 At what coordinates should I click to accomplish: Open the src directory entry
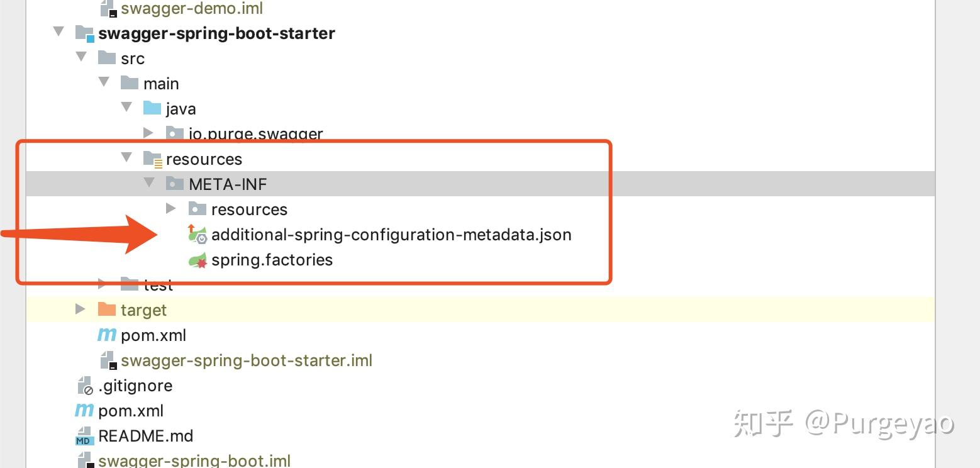(x=131, y=58)
